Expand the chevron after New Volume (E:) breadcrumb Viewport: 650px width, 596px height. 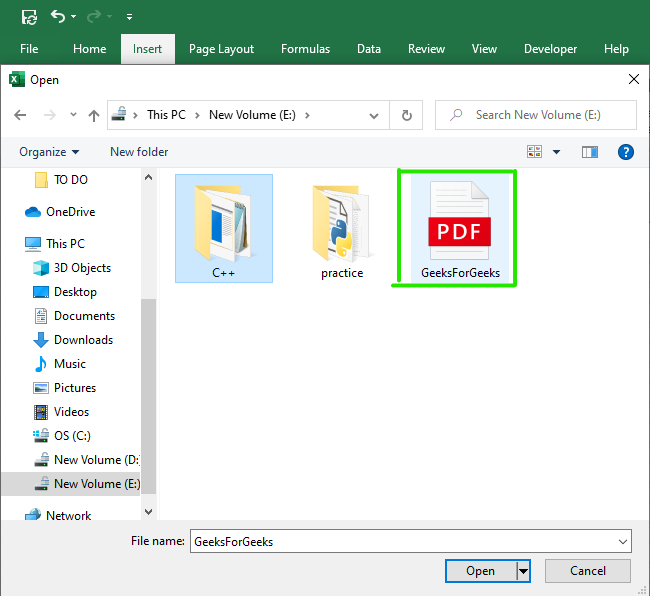pyautogui.click(x=307, y=115)
